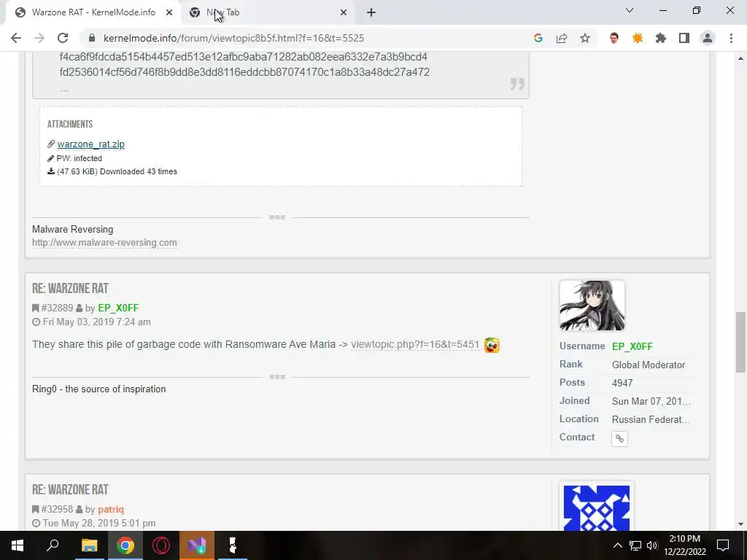Open Opera browser from taskbar

pyautogui.click(x=161, y=545)
